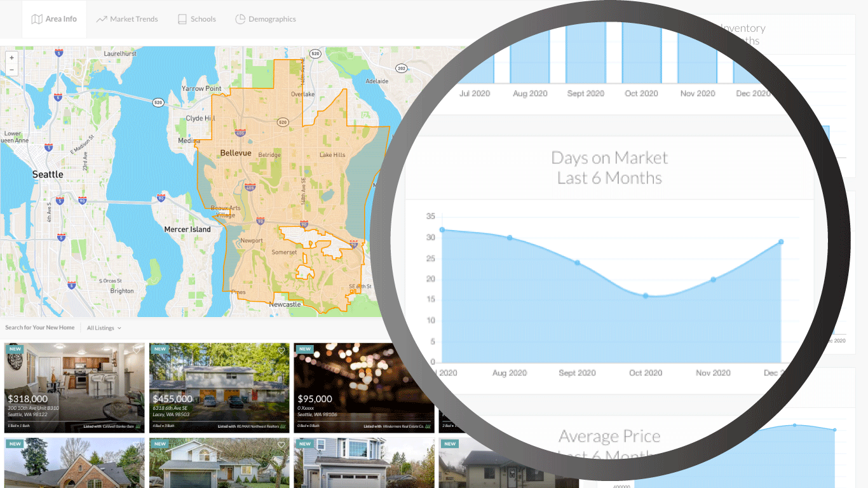This screenshot has height=488, width=868.
Task: Open brick house thumbnail in second row
Action: tap(74, 463)
